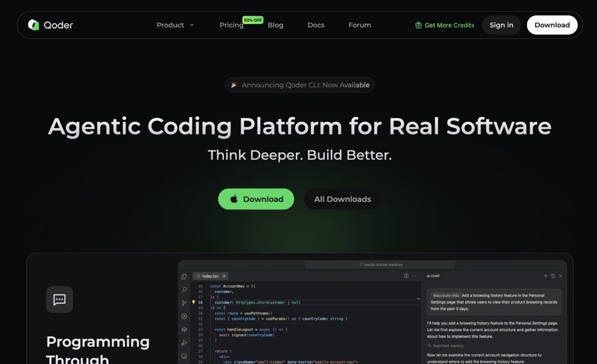Image resolution: width=597 pixels, height=364 pixels.
Task: Expand the Product dropdown menu
Action: click(x=176, y=25)
